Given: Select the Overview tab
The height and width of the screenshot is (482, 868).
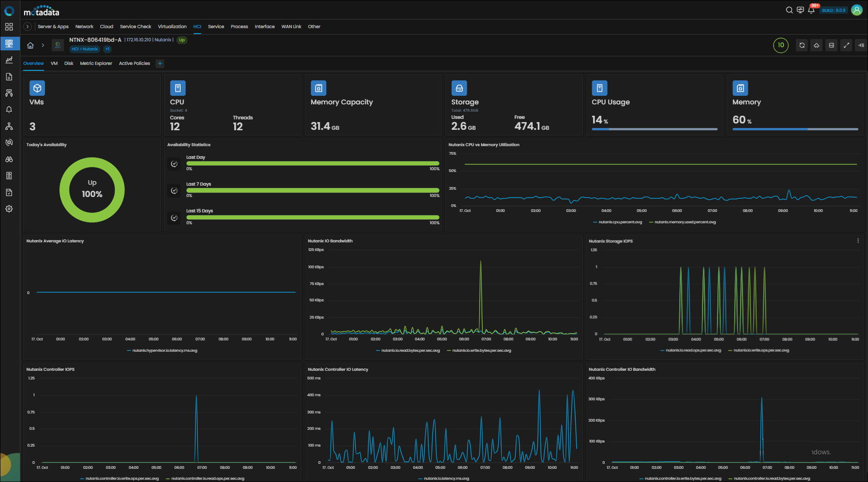Looking at the screenshot, I should [34, 64].
